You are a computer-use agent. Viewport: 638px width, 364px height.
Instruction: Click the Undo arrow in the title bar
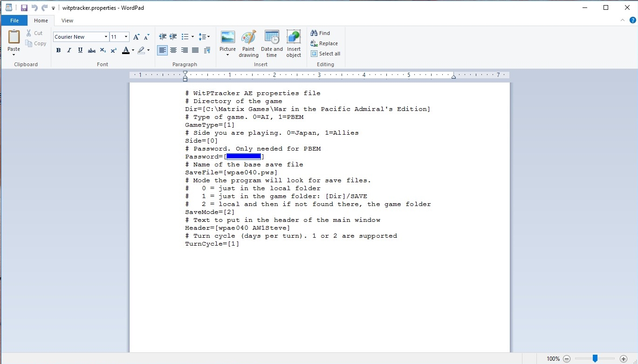coord(34,8)
